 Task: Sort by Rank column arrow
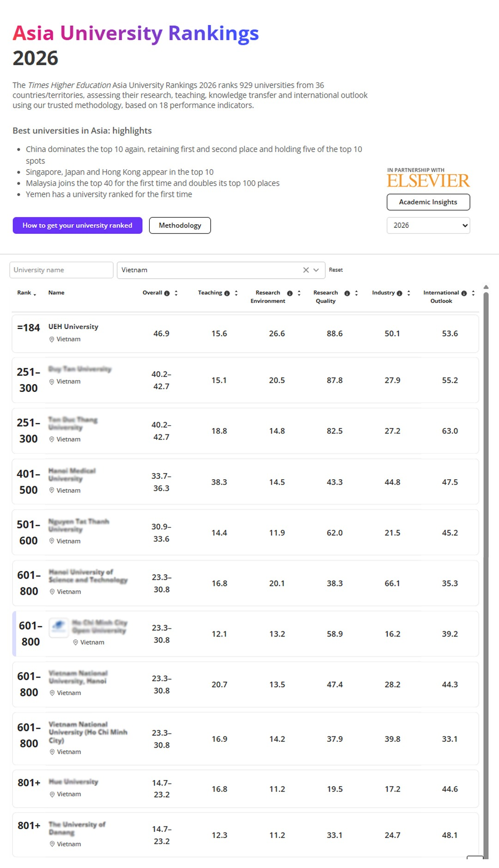pos(35,294)
